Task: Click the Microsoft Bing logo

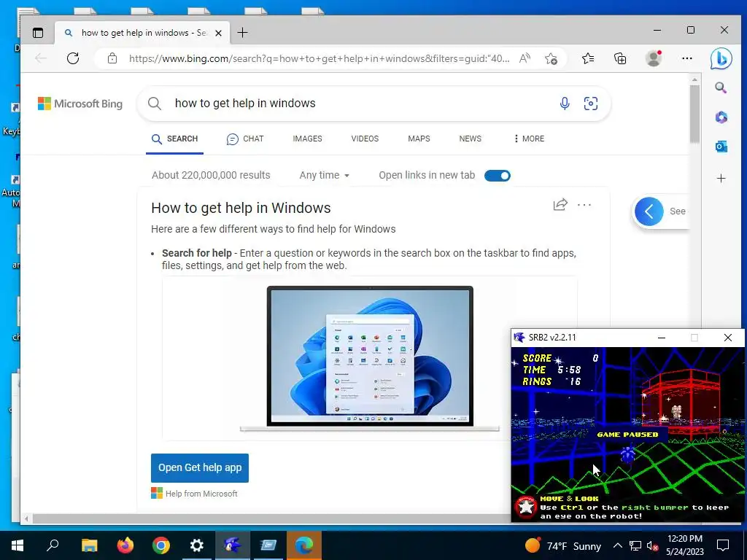Action: click(80, 104)
